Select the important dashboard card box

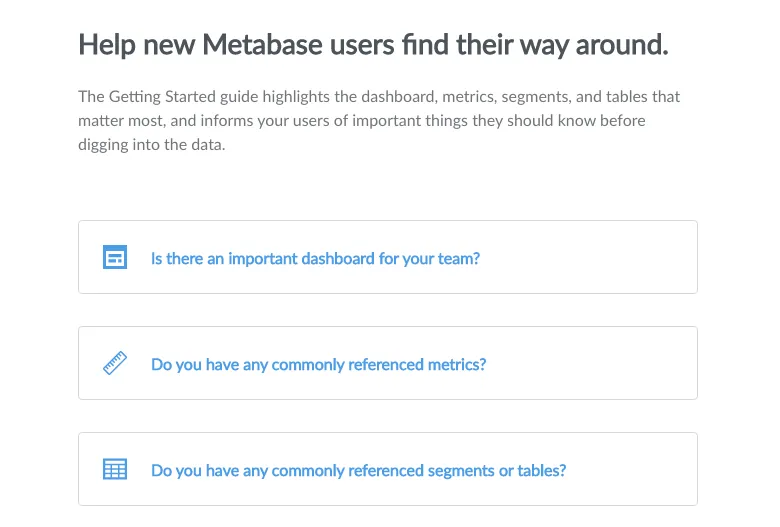tap(388, 257)
